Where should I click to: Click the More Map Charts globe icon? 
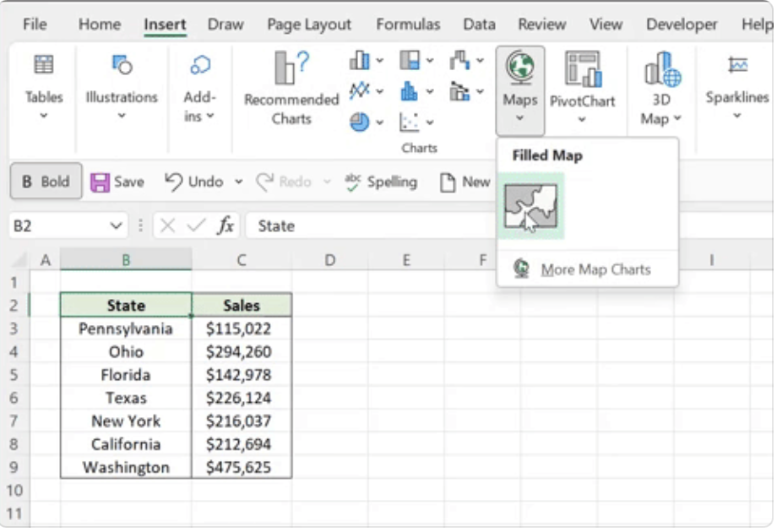pos(521,269)
